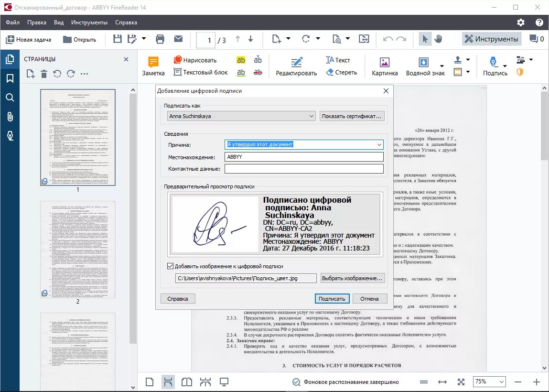
Task: Click the recognize document icon
Action: coord(336,39)
